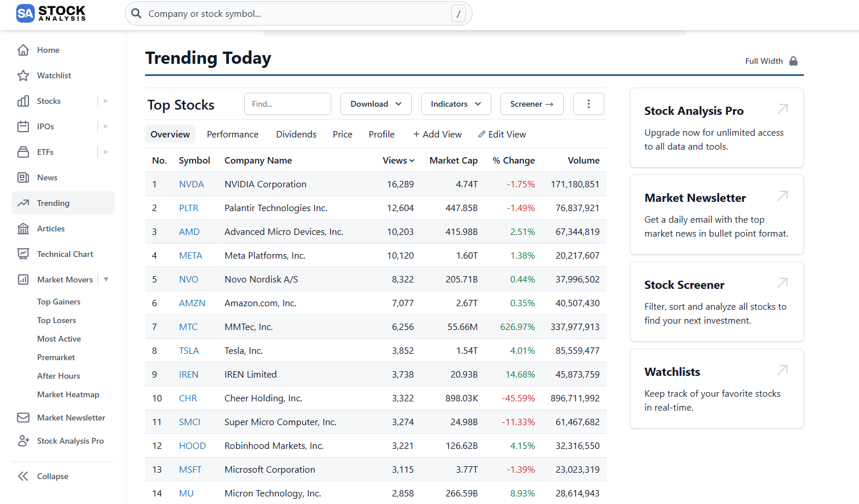
Task: Click the News sidebar icon
Action: coord(23,177)
